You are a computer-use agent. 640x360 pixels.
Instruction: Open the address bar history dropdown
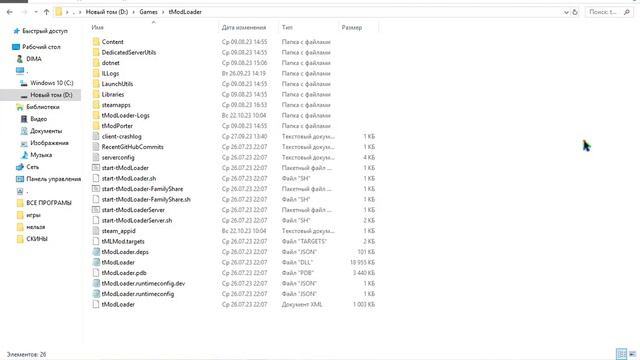(566, 12)
